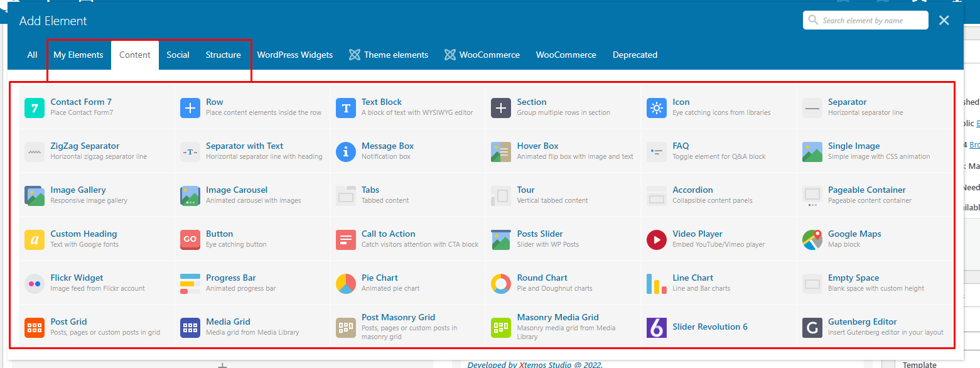The image size is (980, 368).
Task: Select the Separator with Text icon
Action: pyautogui.click(x=190, y=152)
